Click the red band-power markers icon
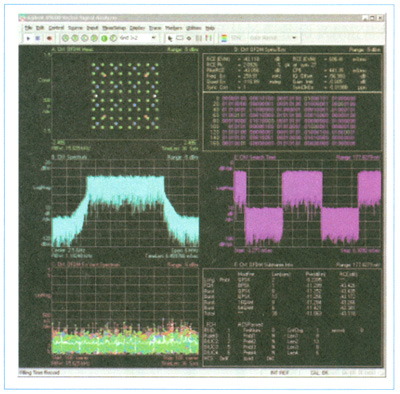 [209, 38]
